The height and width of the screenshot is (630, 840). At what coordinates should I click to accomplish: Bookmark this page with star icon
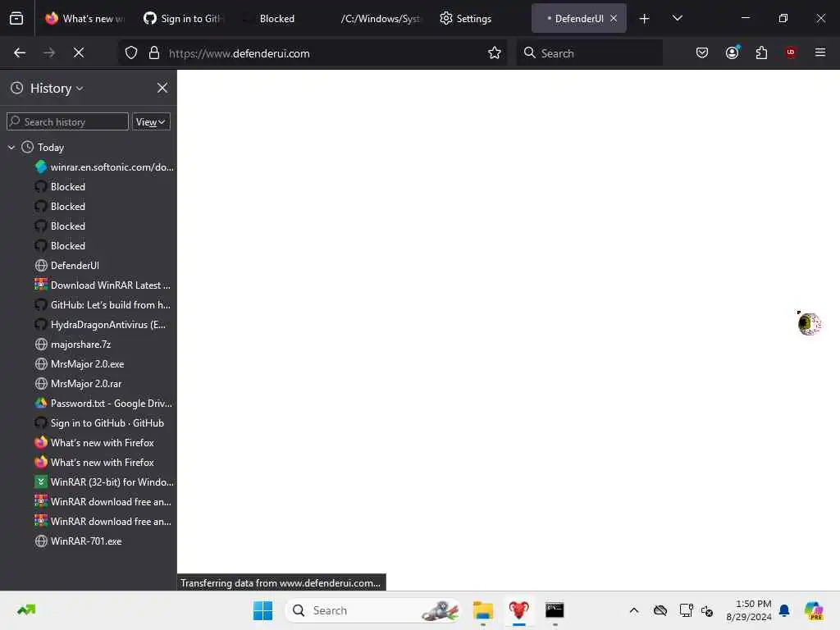(x=495, y=53)
